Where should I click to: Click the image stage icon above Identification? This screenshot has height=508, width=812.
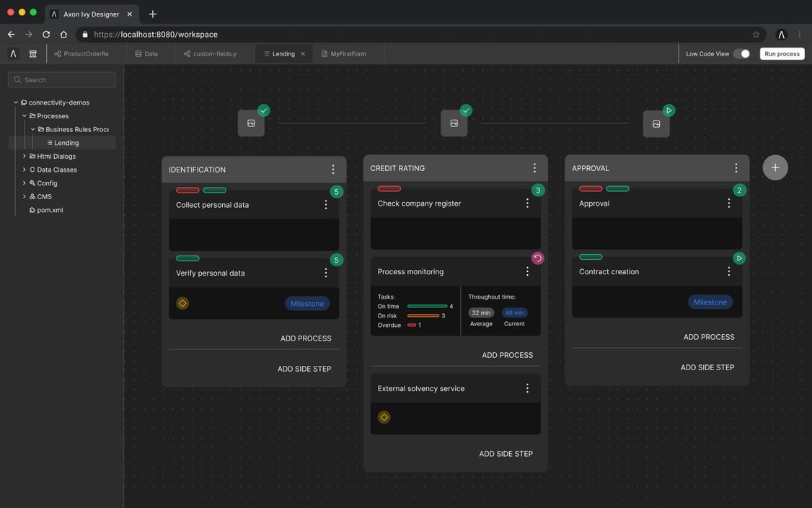pos(251,123)
